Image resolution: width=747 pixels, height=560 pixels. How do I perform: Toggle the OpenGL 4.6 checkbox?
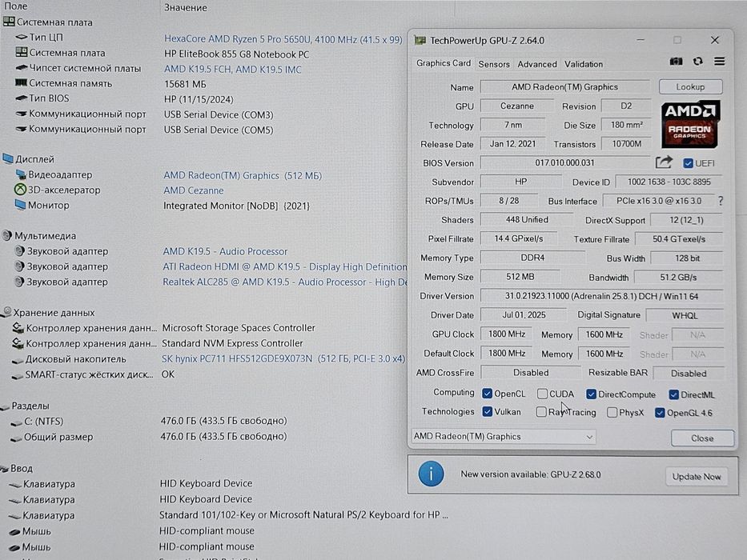tap(660, 412)
